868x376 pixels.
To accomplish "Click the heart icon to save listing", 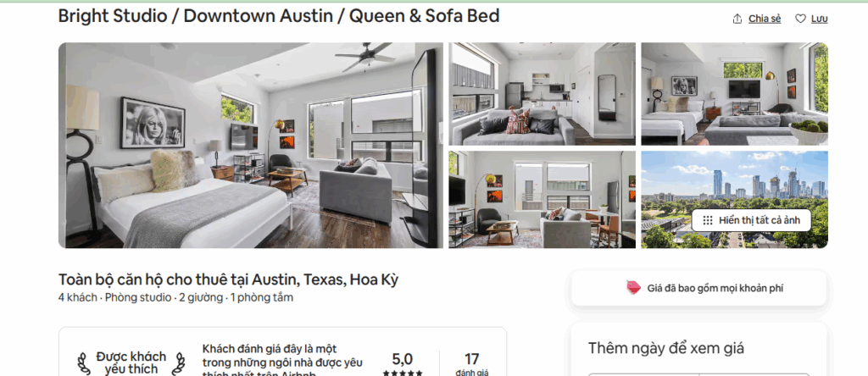I will [800, 19].
